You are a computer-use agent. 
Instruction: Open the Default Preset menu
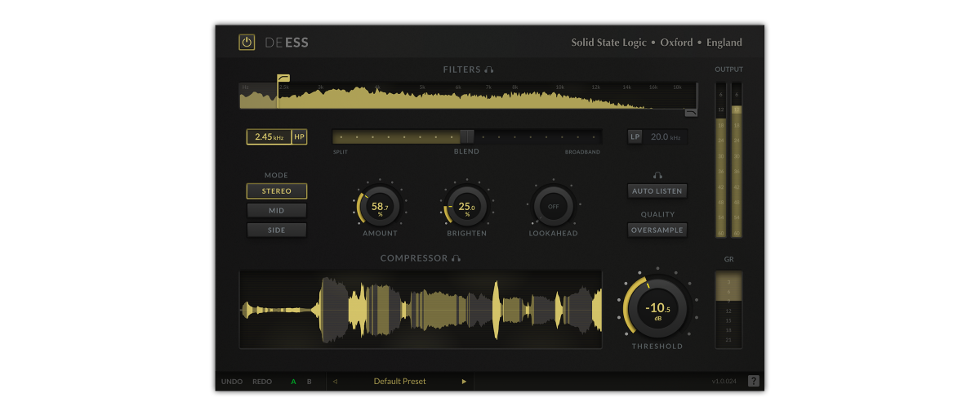(x=399, y=381)
